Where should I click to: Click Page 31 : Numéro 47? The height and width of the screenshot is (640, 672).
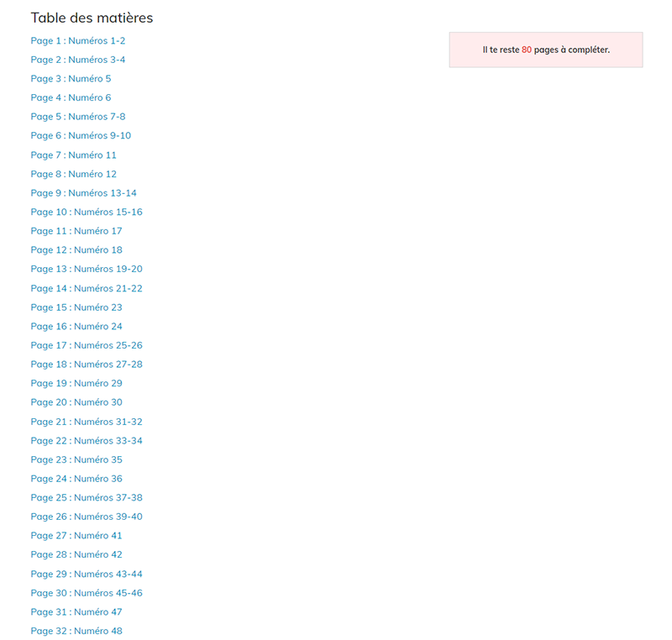pos(76,612)
